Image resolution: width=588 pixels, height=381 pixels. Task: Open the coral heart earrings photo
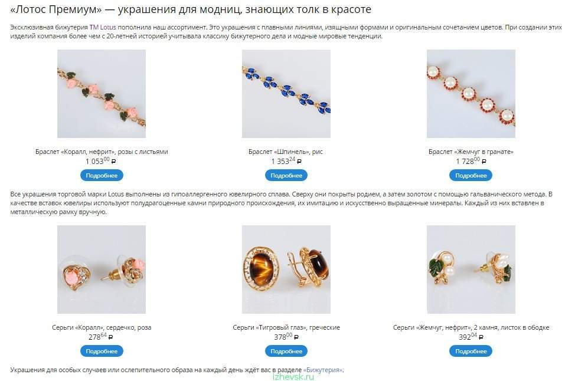(102, 270)
